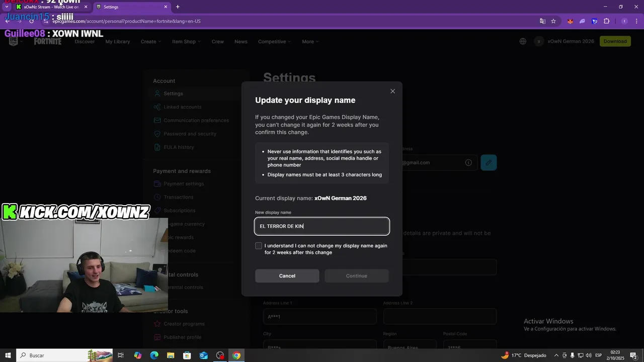The width and height of the screenshot is (644, 362).
Task: Open the xOwN German 2026 account menu
Action: (571, 41)
